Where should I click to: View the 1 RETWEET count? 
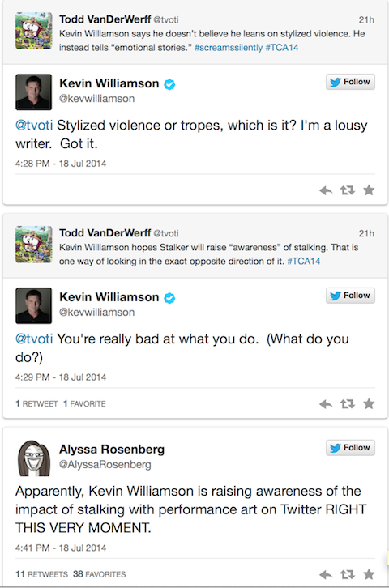[36, 404]
